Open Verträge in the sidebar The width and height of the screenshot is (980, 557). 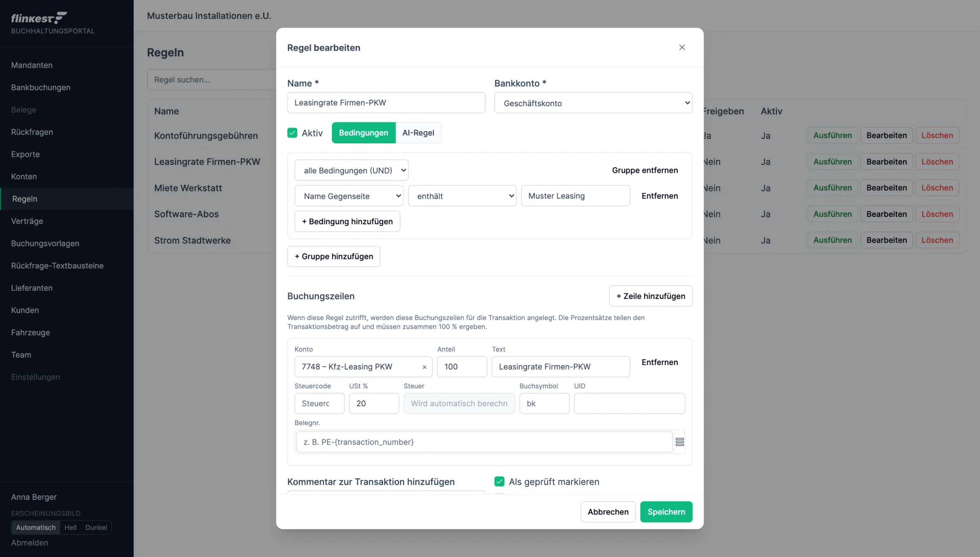27,221
